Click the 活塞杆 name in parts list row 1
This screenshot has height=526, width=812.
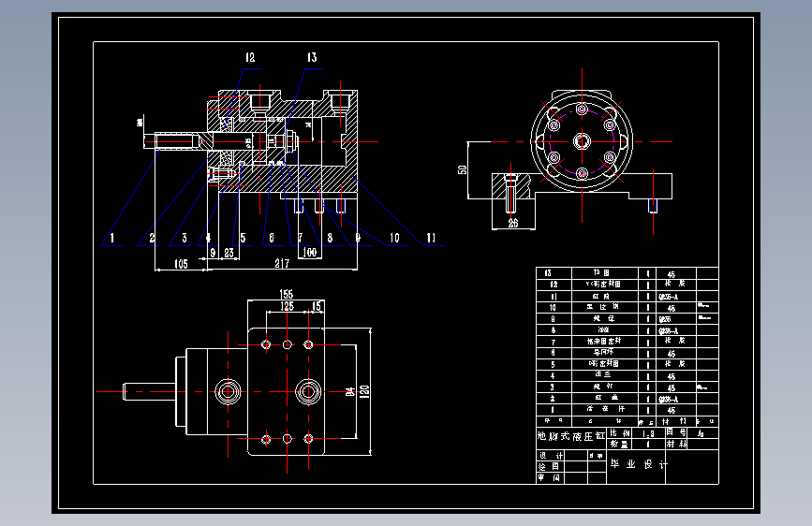coord(605,409)
